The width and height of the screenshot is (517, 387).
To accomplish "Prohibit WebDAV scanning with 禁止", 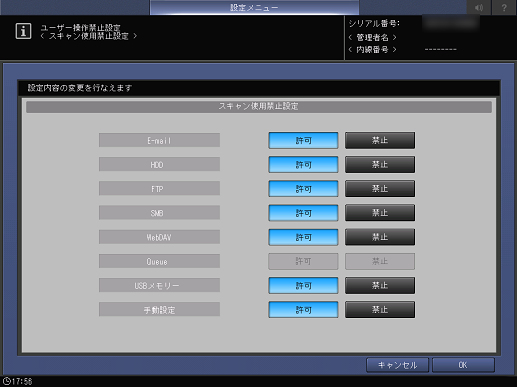I will (x=380, y=237).
